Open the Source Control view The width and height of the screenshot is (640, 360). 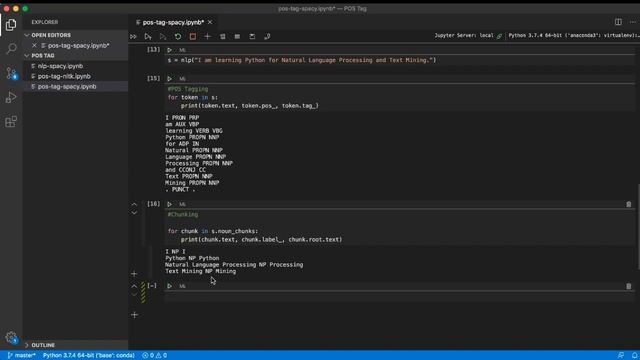[x=11, y=73]
